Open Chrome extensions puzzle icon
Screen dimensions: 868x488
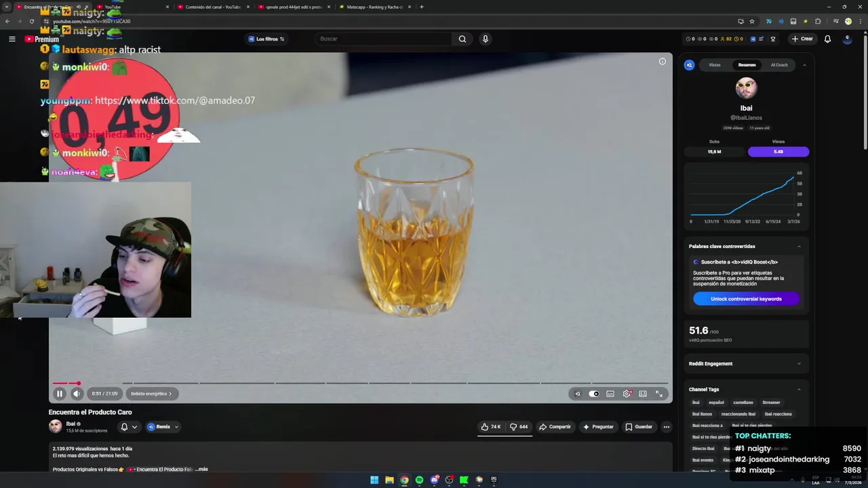point(818,21)
